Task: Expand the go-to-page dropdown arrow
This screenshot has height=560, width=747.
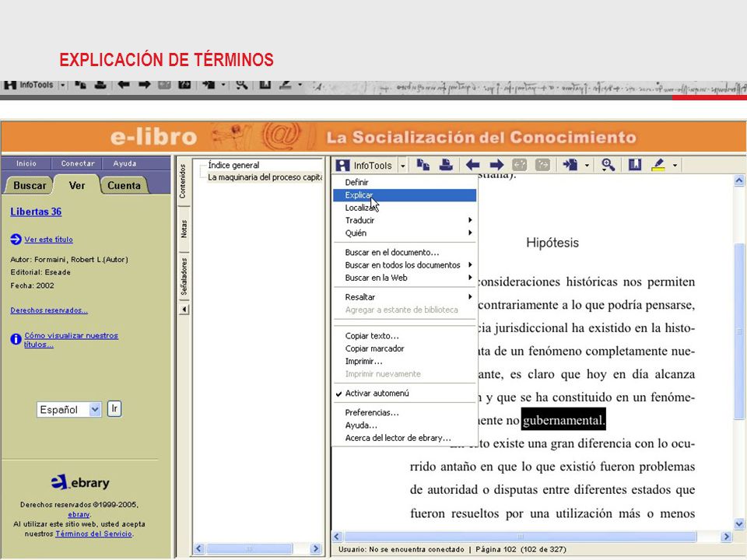Action: [x=587, y=166]
